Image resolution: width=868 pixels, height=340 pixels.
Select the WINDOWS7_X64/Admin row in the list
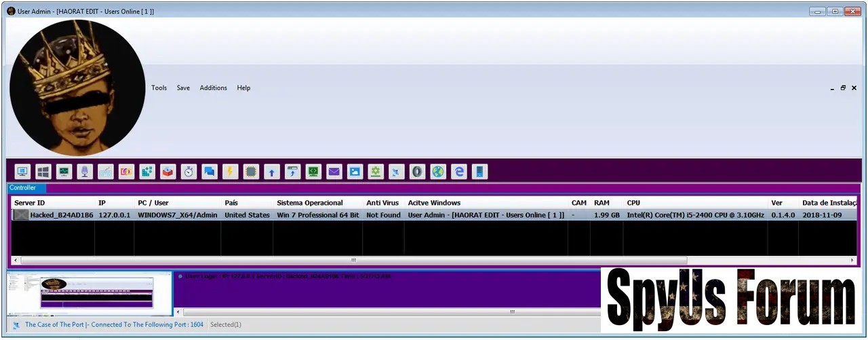point(178,215)
